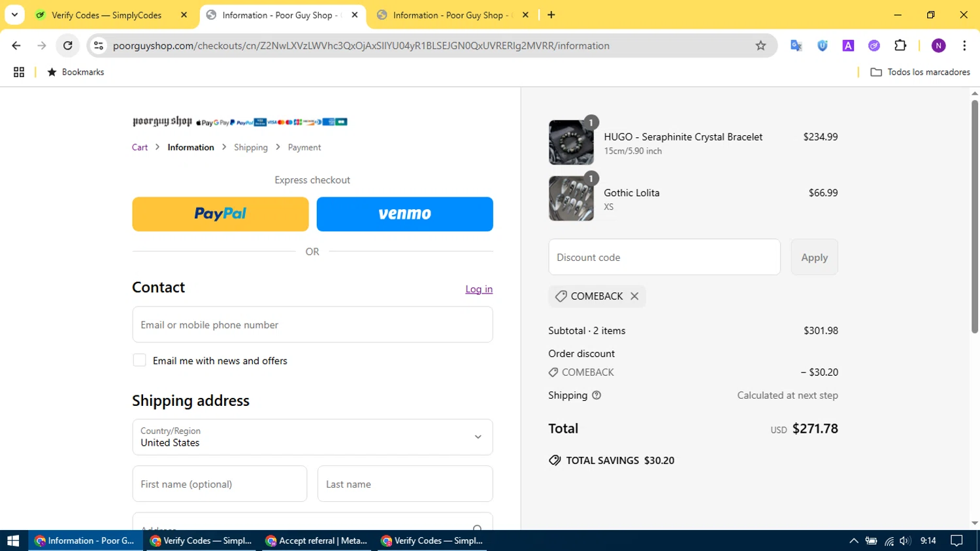Bookmark this page with the star icon
The width and height of the screenshot is (980, 551).
coord(760,46)
